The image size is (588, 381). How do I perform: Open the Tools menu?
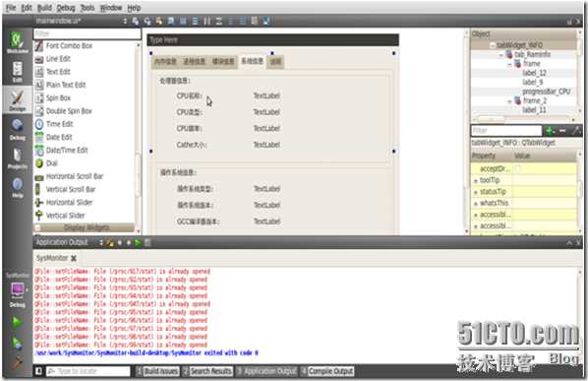[x=88, y=8]
